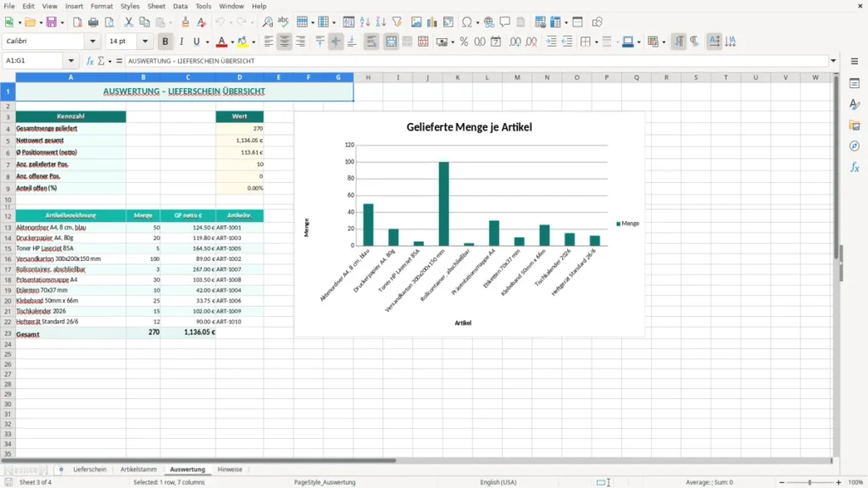The height and width of the screenshot is (488, 868).
Task: Toggle Merge and Center Cells
Action: pos(392,42)
